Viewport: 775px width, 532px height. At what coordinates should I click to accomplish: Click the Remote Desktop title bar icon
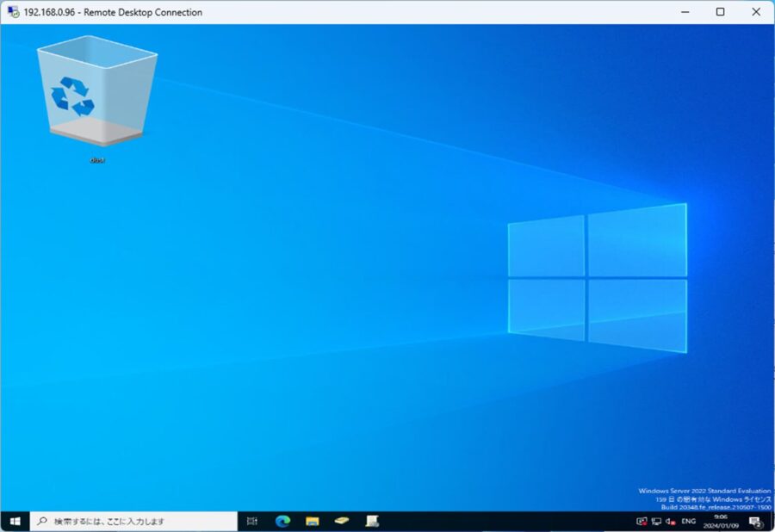point(13,12)
